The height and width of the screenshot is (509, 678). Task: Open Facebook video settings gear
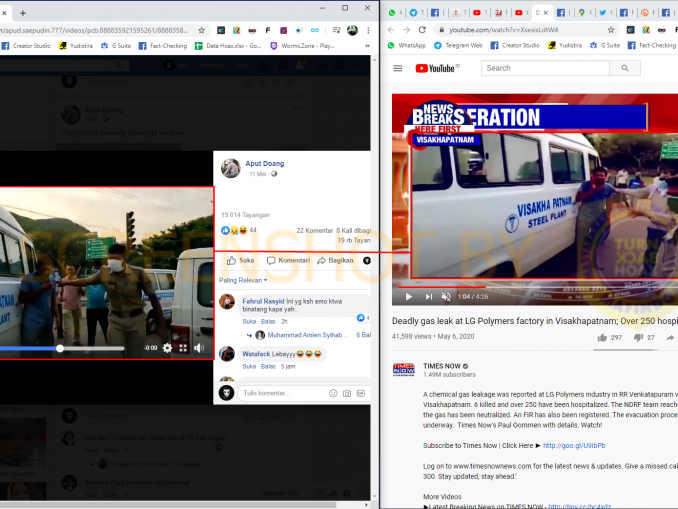point(167,348)
